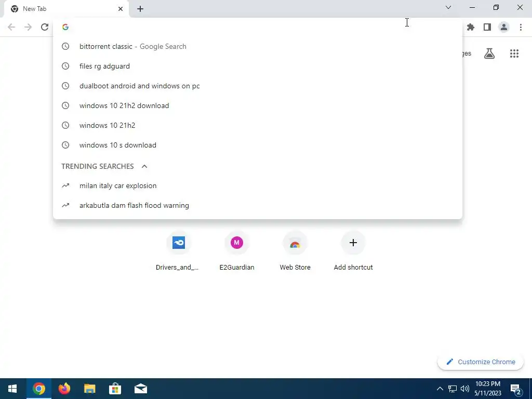The width and height of the screenshot is (532, 399).
Task: Choose windows 10 21h2 download suggestion
Action: [258, 105]
